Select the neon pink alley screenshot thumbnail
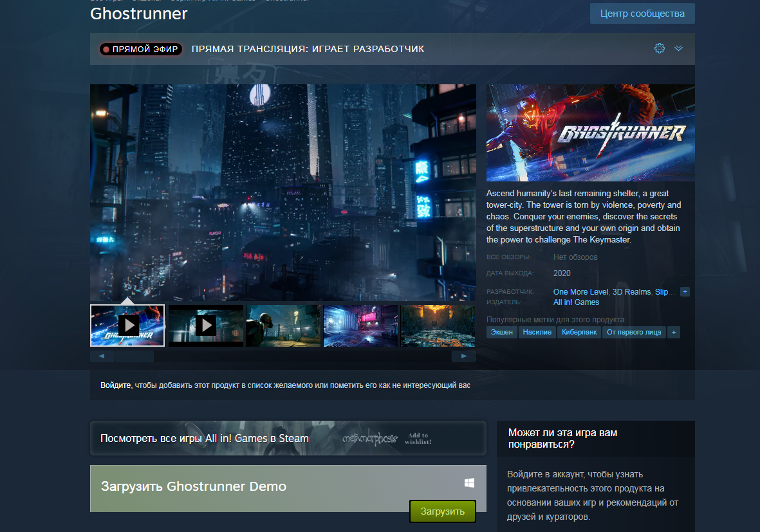This screenshot has height=532, width=760. pos(360,326)
